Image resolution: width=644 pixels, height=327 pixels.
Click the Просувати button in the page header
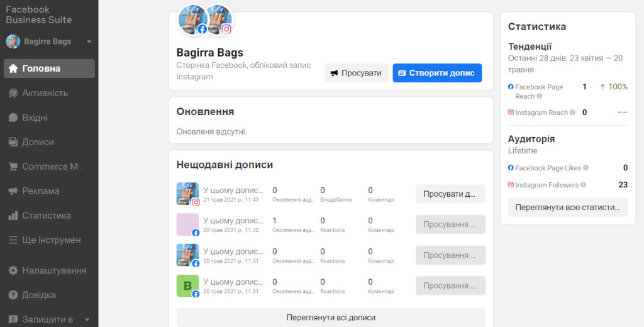point(356,73)
